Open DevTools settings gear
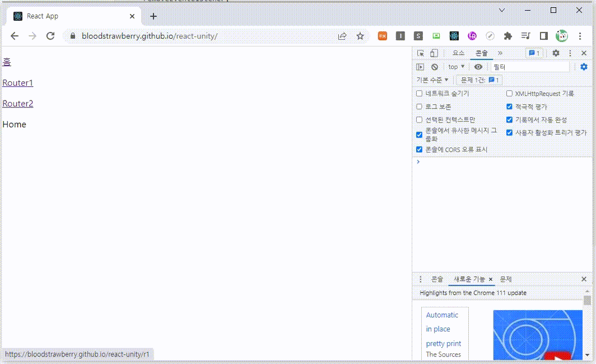This screenshot has width=596, height=364. tap(556, 53)
